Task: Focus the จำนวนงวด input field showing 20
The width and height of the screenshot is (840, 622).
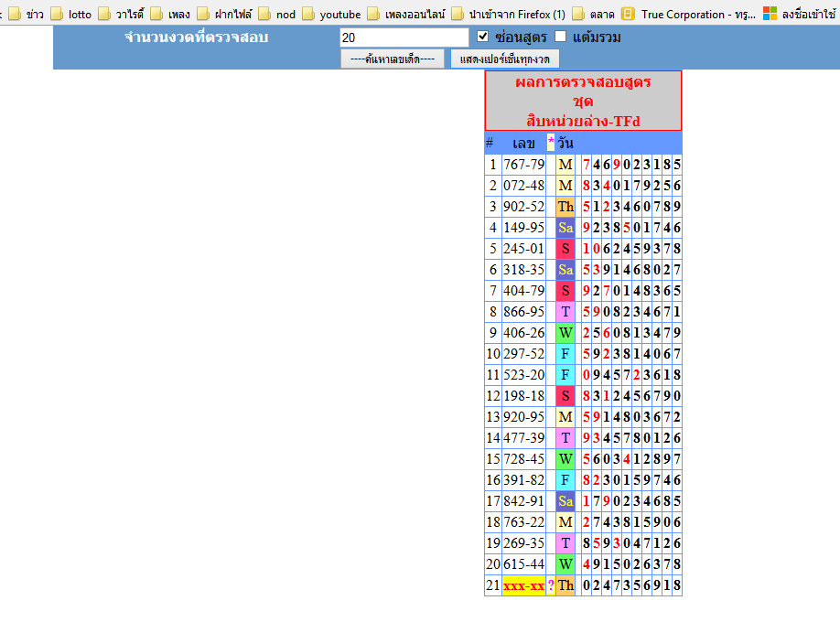Action: [x=404, y=38]
